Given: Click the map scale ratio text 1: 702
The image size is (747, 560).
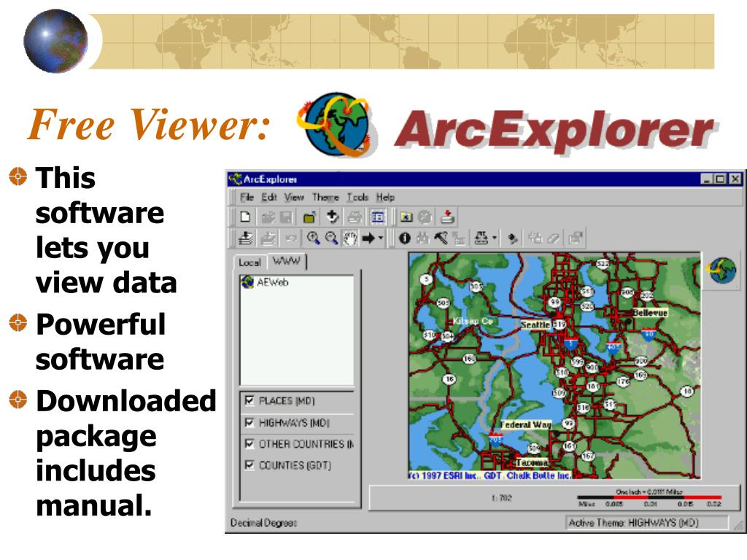Looking at the screenshot, I should (502, 498).
